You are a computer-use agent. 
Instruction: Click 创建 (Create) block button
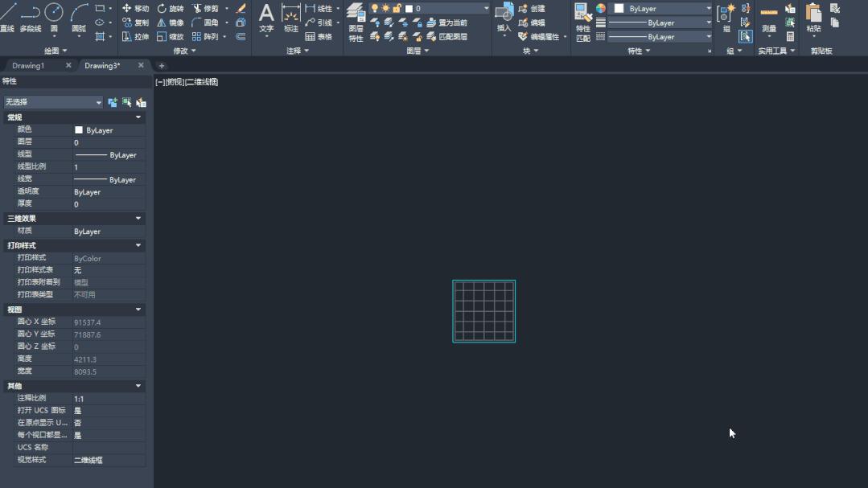[532, 8]
